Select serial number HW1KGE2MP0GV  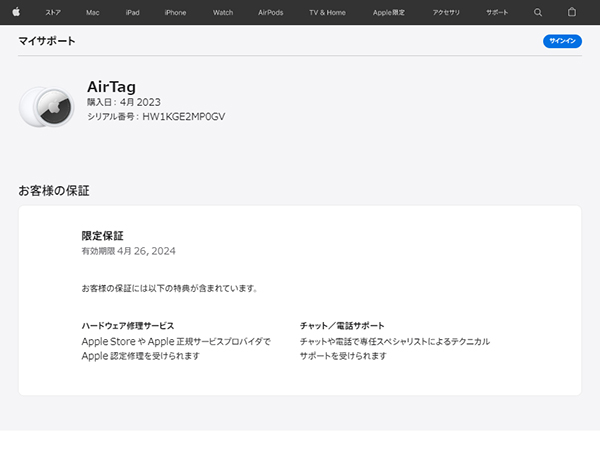tap(184, 117)
